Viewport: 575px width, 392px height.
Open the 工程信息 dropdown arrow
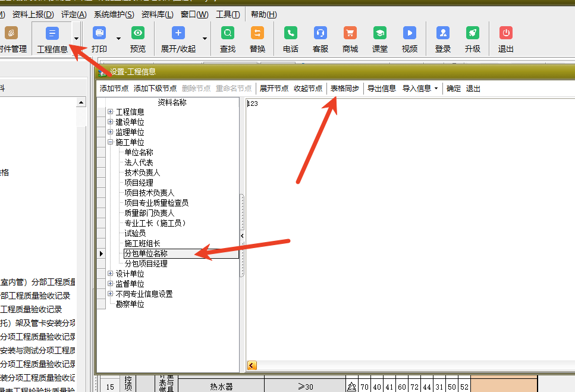[x=76, y=39]
